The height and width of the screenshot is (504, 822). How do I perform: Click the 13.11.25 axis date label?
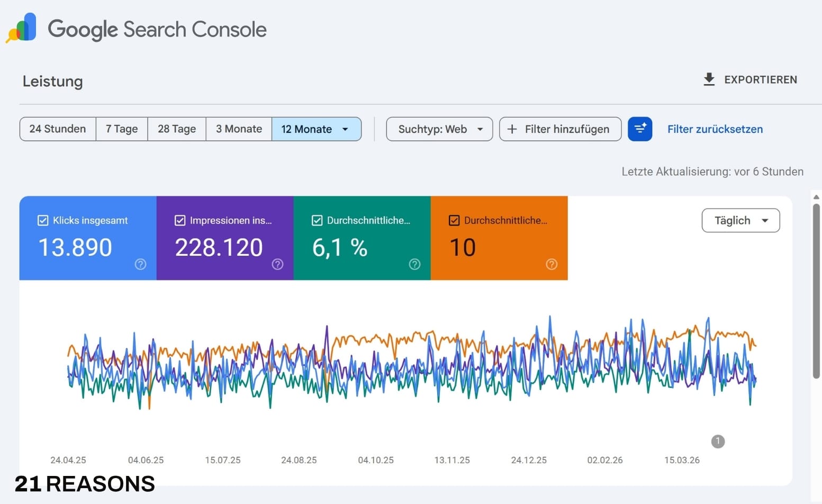pyautogui.click(x=452, y=460)
